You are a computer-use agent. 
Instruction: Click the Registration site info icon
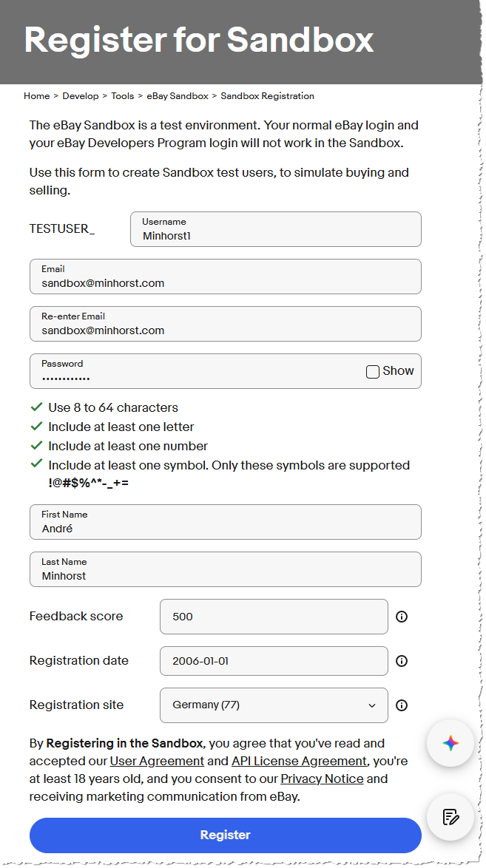(x=402, y=705)
